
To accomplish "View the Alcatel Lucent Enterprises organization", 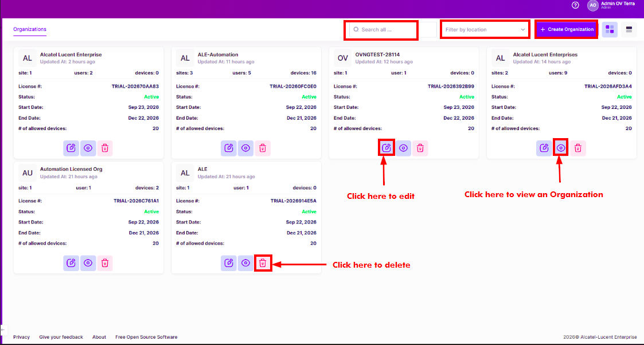I will pos(561,148).
